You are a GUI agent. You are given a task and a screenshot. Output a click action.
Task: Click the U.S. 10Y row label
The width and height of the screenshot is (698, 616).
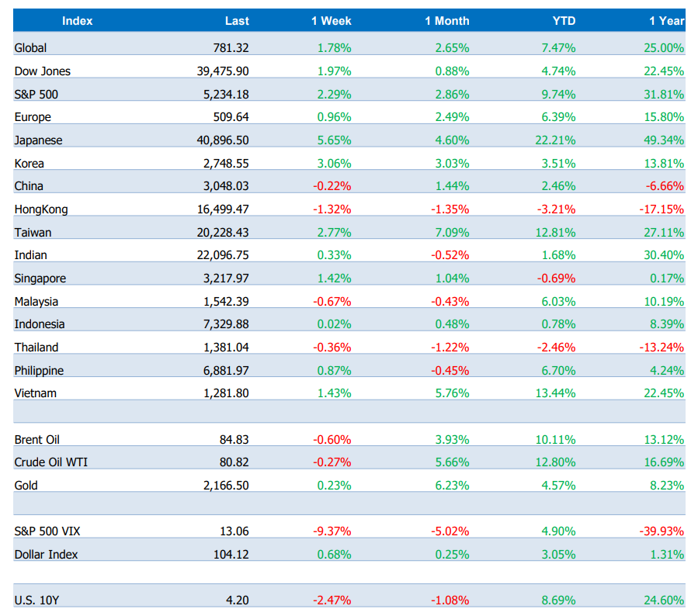pos(36,600)
